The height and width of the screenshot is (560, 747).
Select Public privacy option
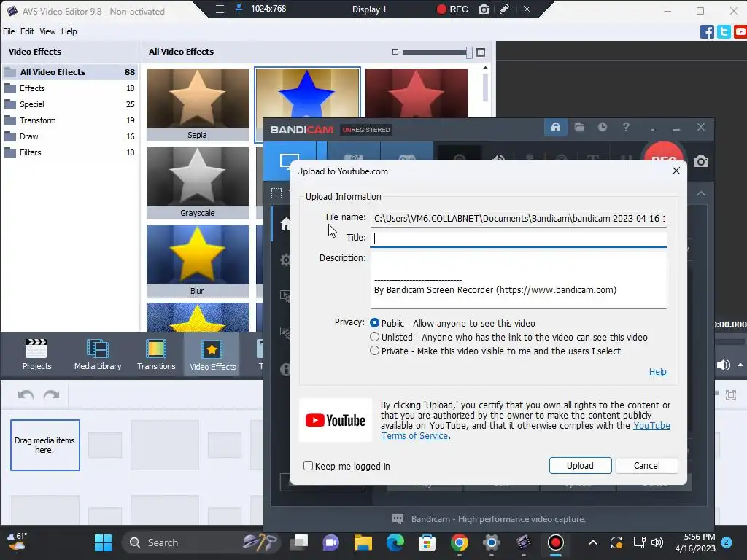pos(374,323)
